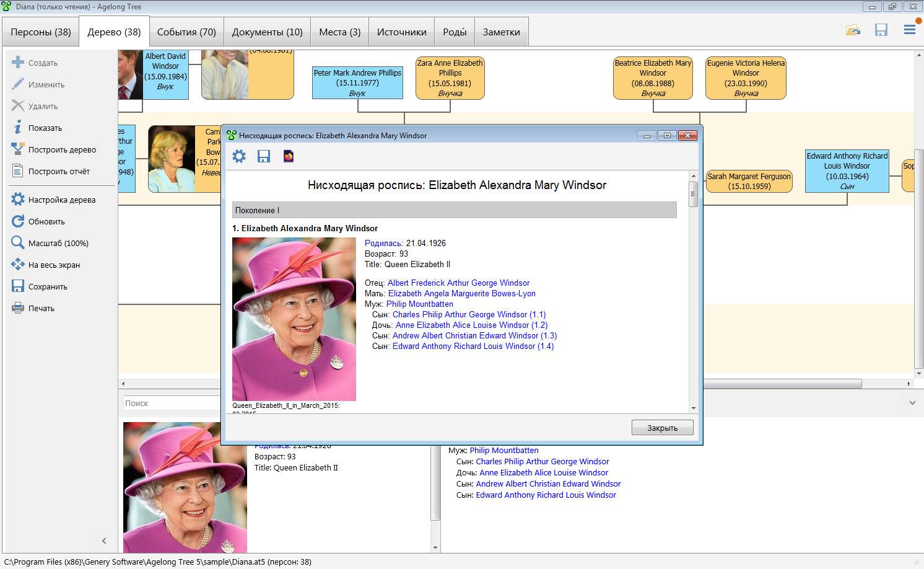Open mother link Elizabeth Angela Marguerite Bowes-Lyon
924x569 pixels.
tap(461, 293)
